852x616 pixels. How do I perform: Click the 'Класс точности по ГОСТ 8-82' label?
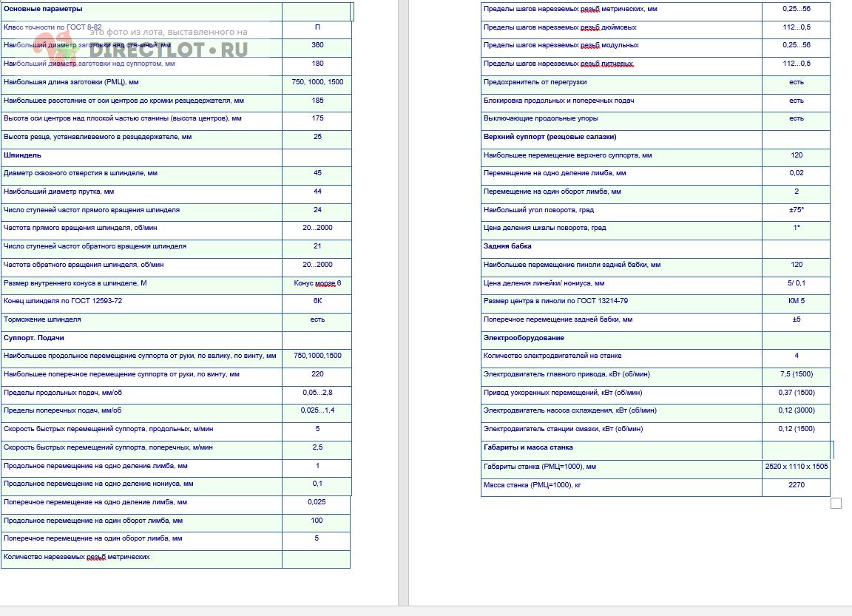53,27
